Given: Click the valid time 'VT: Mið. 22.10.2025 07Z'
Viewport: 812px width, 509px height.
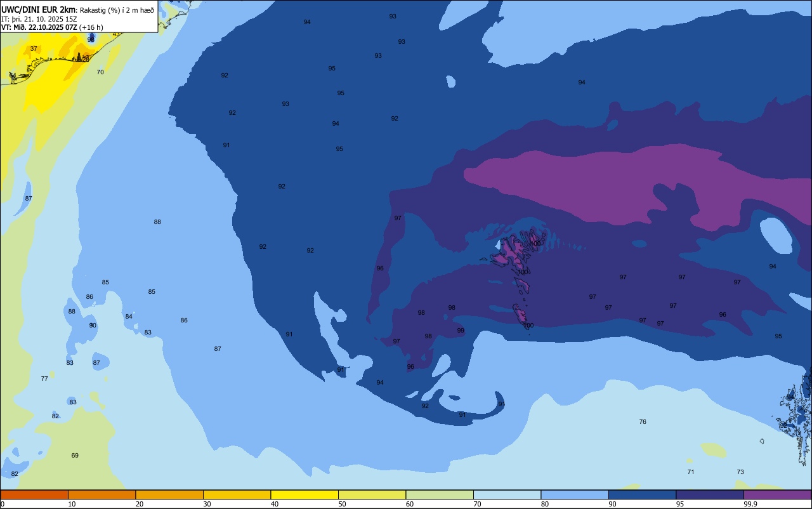Looking at the screenshot, I should tap(39, 28).
